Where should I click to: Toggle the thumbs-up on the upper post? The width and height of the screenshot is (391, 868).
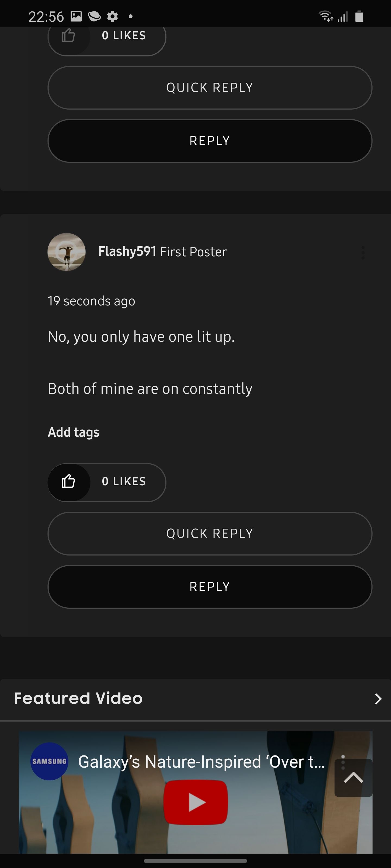click(x=68, y=36)
